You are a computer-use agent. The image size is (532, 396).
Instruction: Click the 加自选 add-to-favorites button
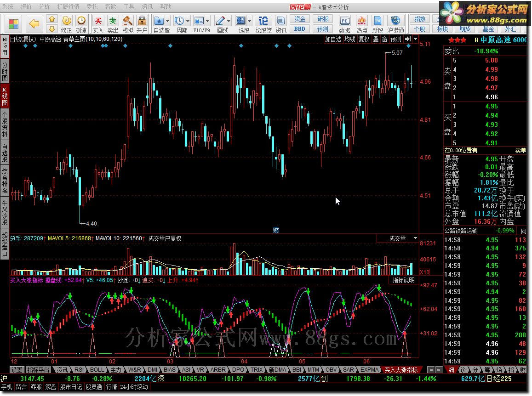point(333,40)
